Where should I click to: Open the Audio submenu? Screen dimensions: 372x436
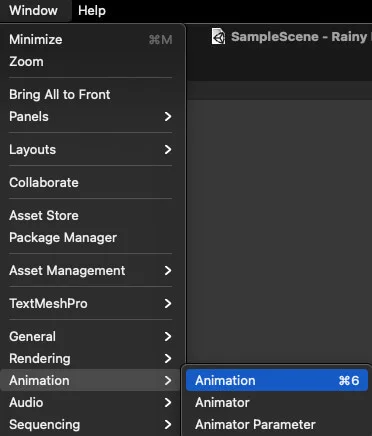pos(91,402)
